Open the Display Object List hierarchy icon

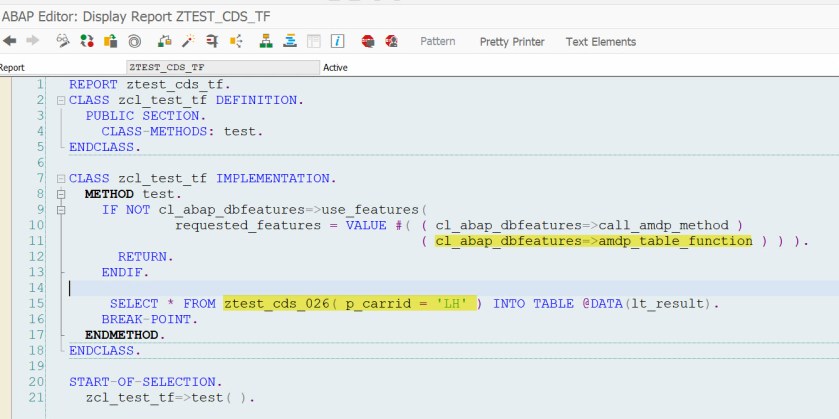point(266,41)
